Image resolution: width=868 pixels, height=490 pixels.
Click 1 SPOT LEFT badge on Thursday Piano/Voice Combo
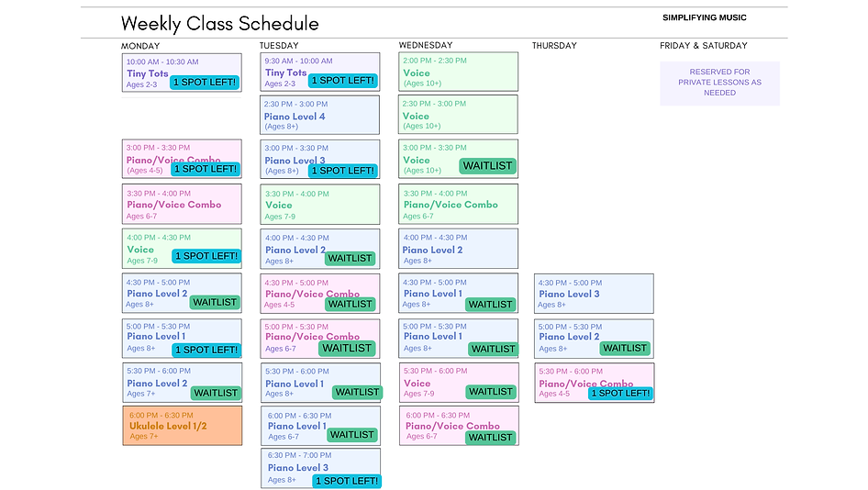[620, 393]
